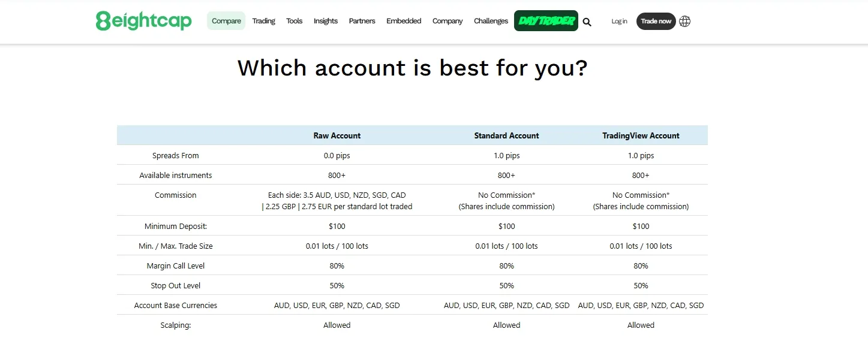The width and height of the screenshot is (868, 356).
Task: Click TradingView Account's 1.0 pips spread
Action: (x=641, y=155)
